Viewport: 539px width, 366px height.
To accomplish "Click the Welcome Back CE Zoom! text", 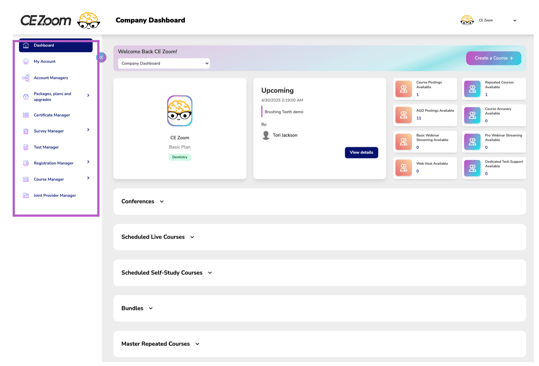I will click(147, 52).
